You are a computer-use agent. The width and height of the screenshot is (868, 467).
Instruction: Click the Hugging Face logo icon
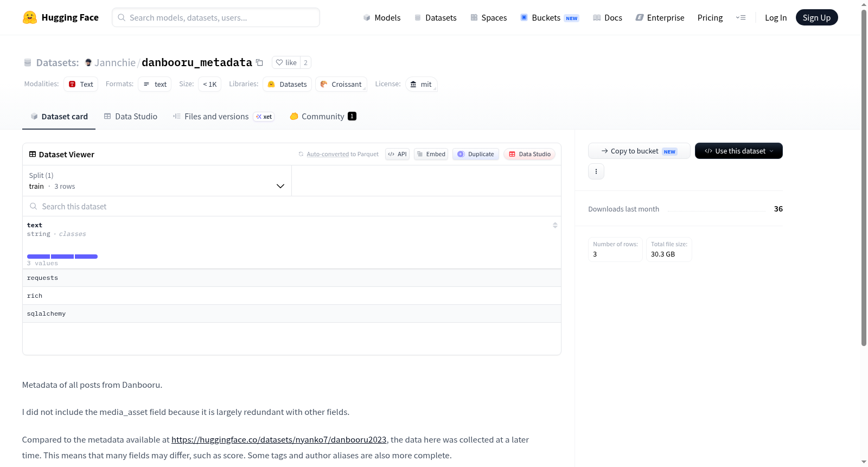point(30,17)
